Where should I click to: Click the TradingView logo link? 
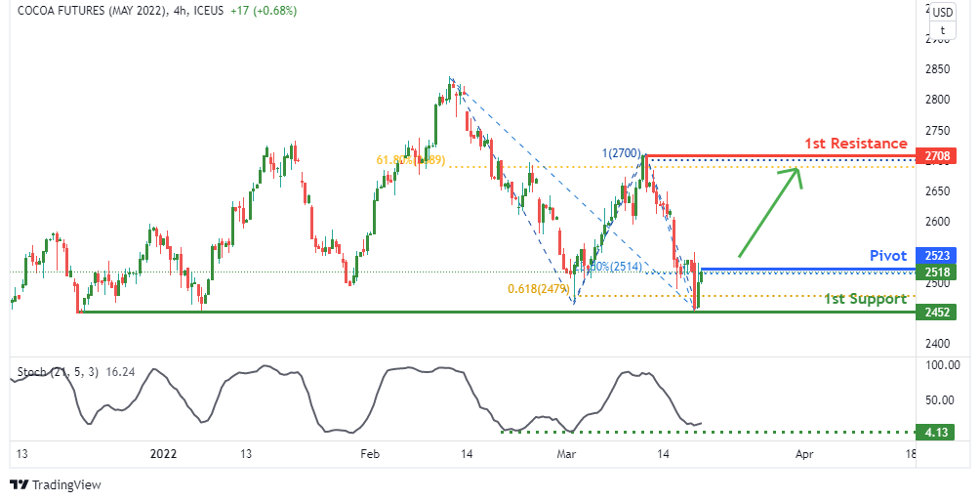pos(55,484)
